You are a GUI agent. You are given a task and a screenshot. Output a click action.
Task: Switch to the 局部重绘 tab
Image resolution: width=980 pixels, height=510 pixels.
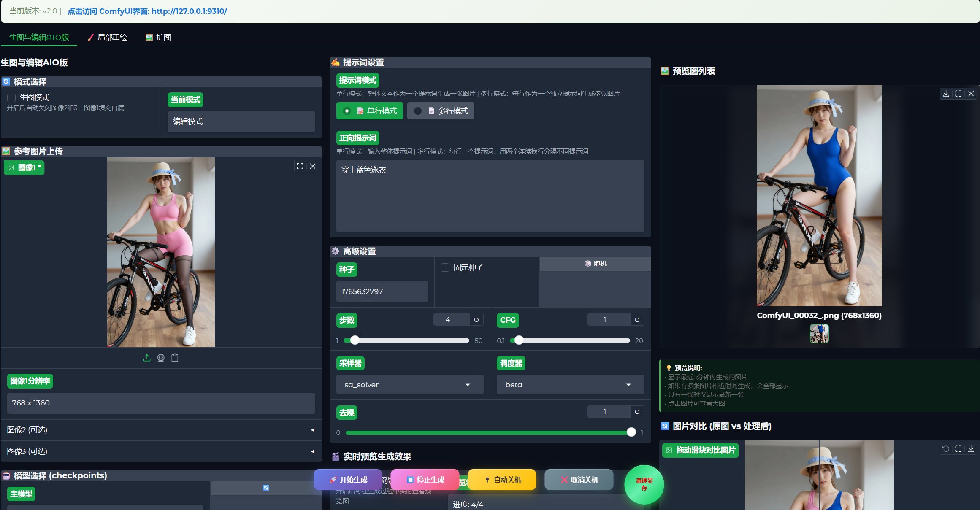point(108,38)
